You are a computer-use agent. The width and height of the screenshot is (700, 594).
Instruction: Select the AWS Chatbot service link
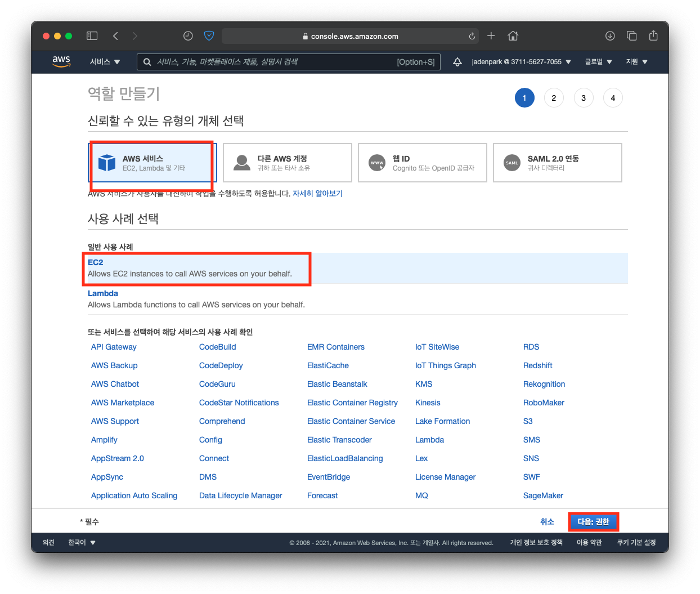[115, 384]
